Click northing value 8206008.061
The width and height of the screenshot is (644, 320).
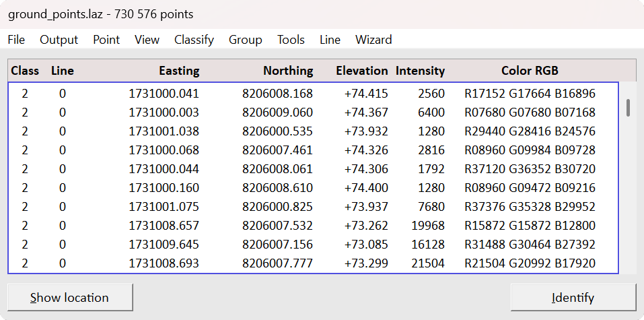(x=277, y=169)
